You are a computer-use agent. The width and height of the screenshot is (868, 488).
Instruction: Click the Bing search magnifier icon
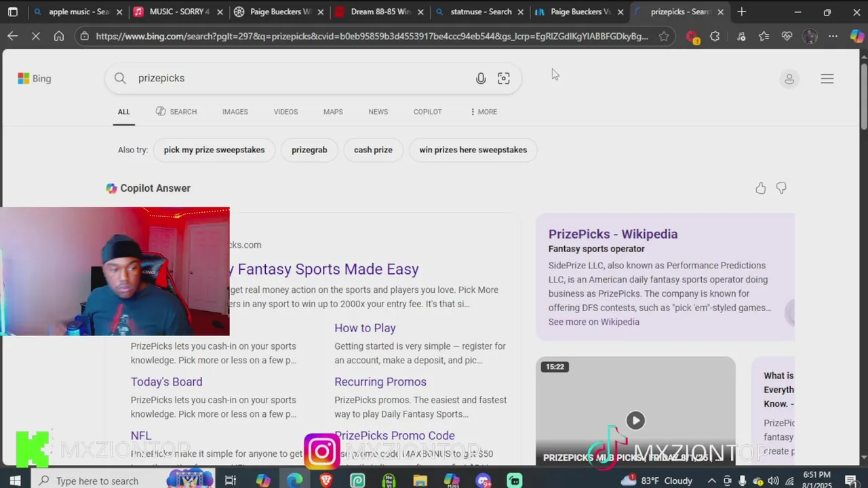pyautogui.click(x=120, y=78)
